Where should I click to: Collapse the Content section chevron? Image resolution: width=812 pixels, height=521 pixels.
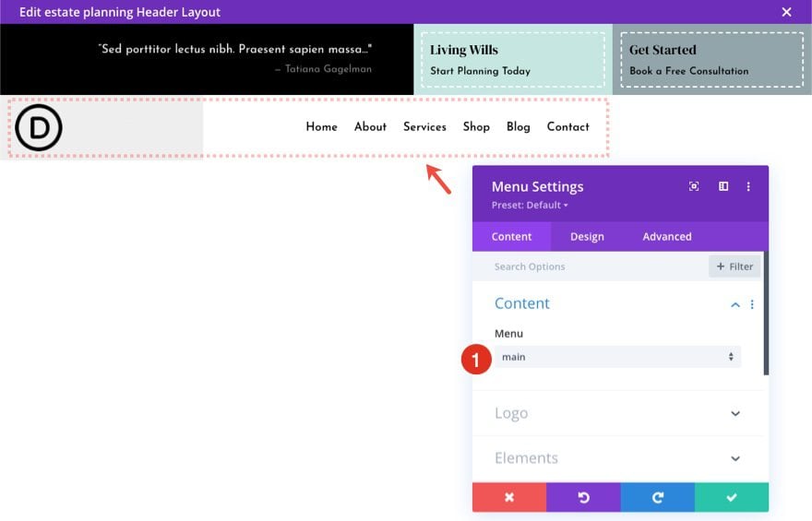point(734,304)
